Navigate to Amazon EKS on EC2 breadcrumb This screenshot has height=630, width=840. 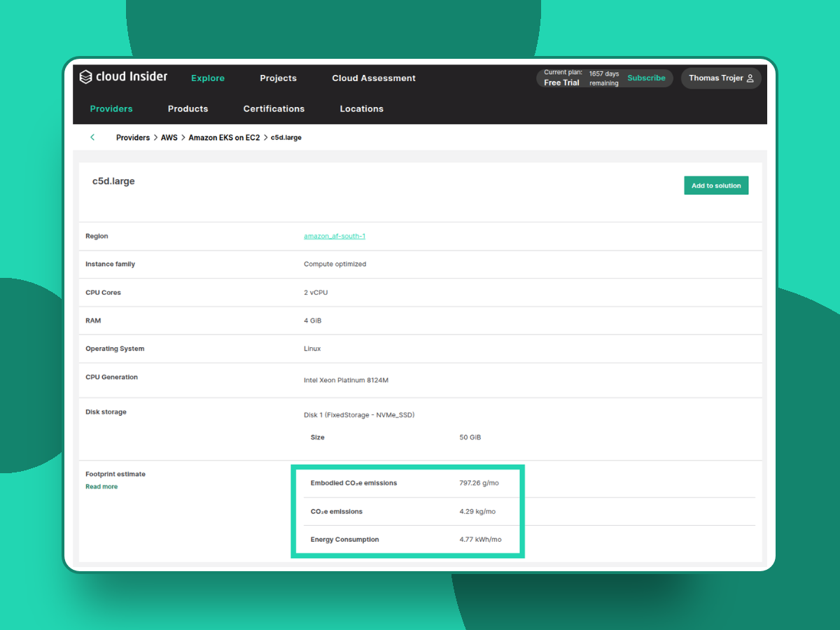(224, 138)
